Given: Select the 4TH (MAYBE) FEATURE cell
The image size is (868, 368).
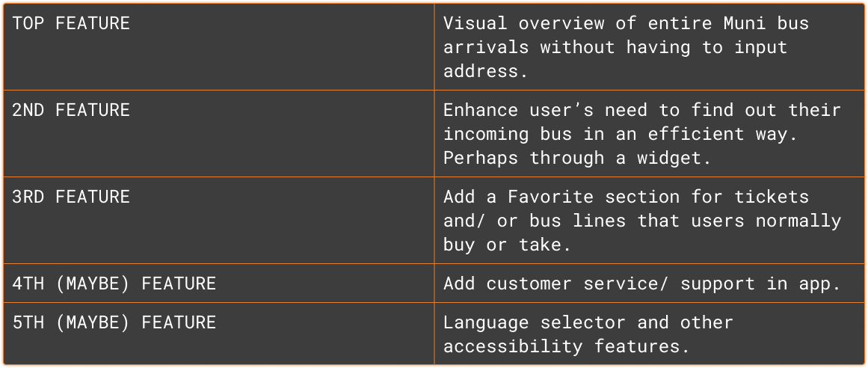Looking at the screenshot, I should point(218,283).
